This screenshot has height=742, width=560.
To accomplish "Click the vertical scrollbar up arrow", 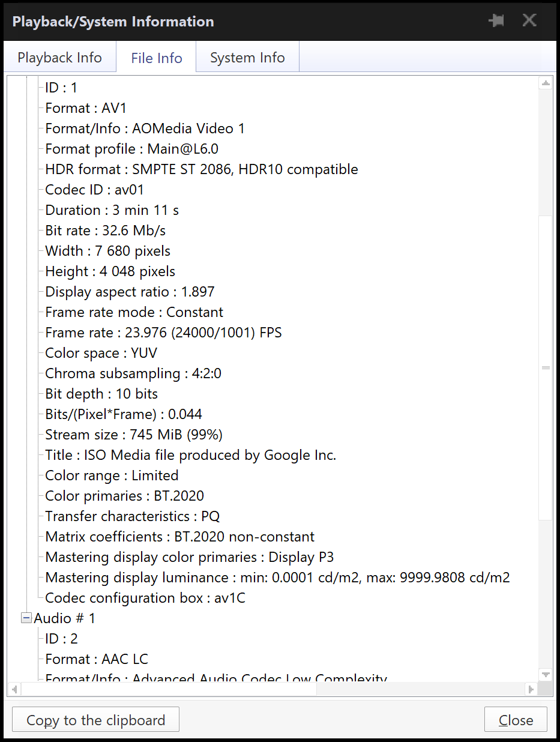I will pos(546,84).
